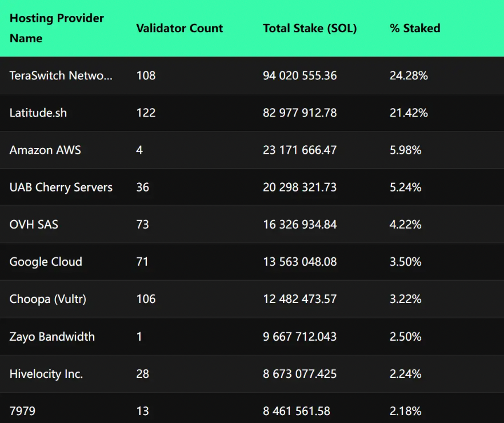
Task: Select the Zayo Bandwidth provider name
Action: click(x=52, y=337)
